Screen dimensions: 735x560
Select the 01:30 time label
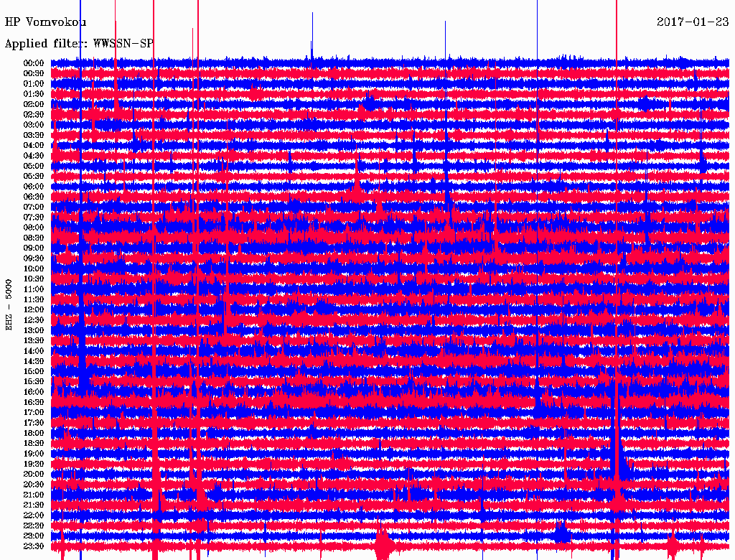click(x=34, y=94)
